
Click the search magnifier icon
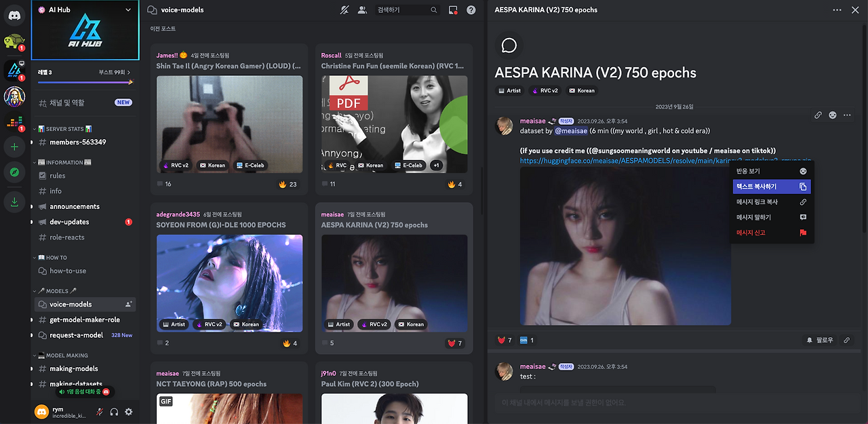pos(434,10)
